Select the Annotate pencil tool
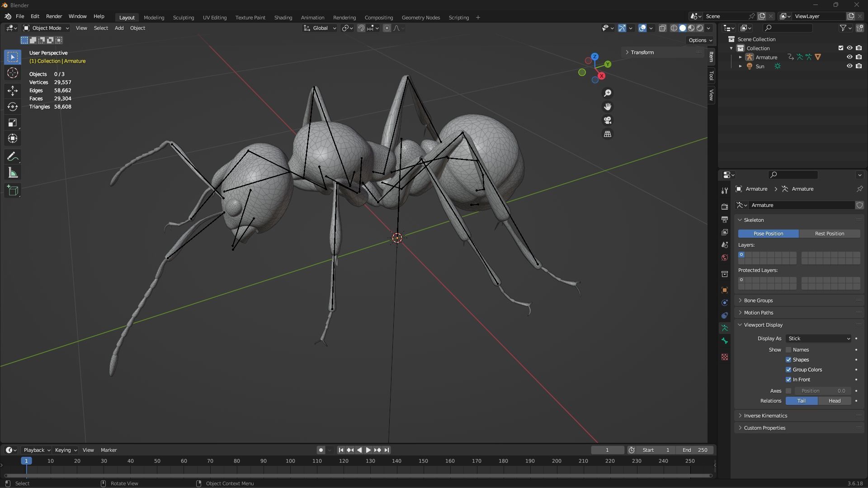The image size is (868, 488). 13,157
